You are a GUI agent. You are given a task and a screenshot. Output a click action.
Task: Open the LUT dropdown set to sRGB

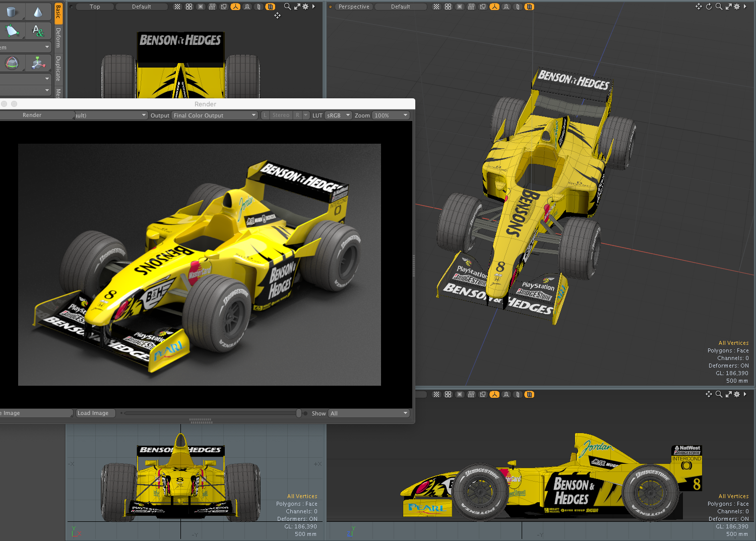pos(338,115)
